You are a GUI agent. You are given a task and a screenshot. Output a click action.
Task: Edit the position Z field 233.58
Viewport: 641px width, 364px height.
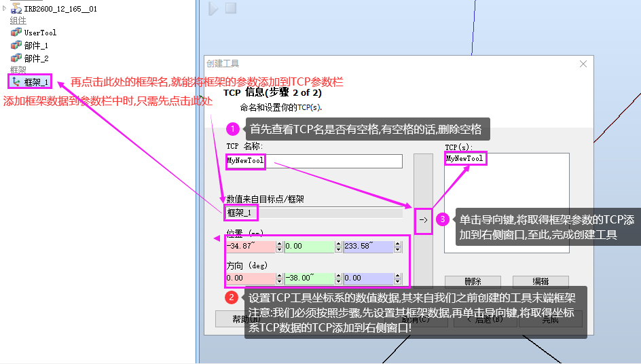click(x=368, y=247)
